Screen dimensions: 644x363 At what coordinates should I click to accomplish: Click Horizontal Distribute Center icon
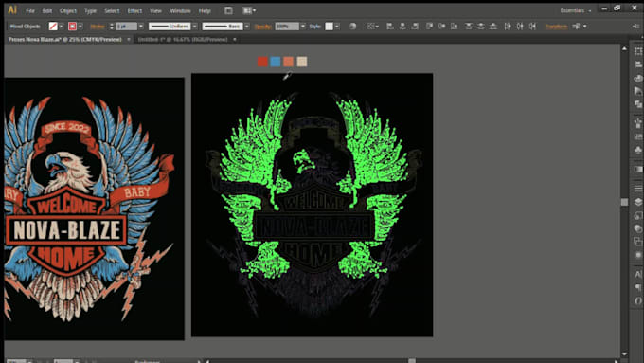pos(520,27)
